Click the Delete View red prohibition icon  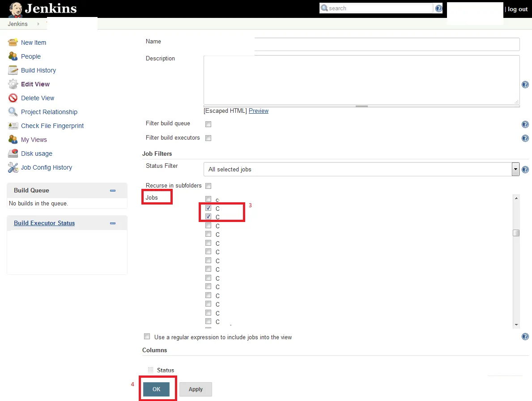tap(13, 98)
